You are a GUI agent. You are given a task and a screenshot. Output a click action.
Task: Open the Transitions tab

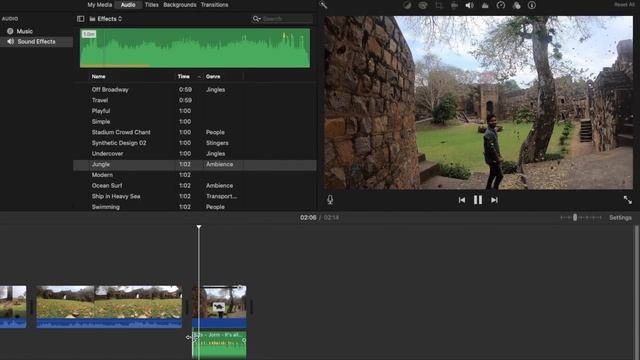[214, 5]
